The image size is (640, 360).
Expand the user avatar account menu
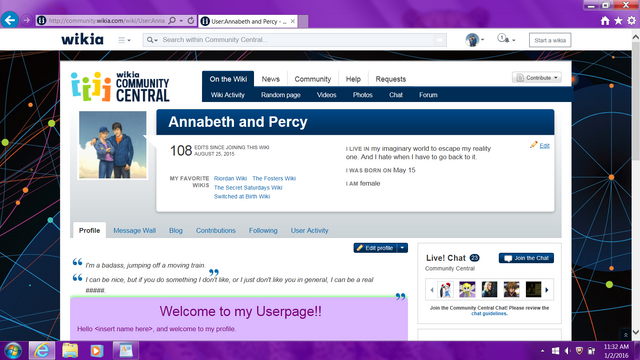tap(475, 40)
